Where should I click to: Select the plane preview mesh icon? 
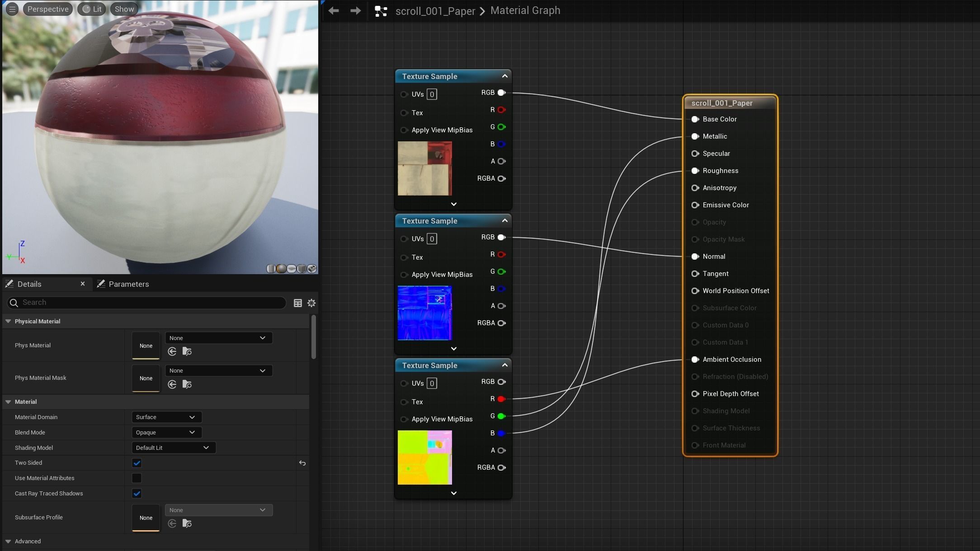point(292,269)
